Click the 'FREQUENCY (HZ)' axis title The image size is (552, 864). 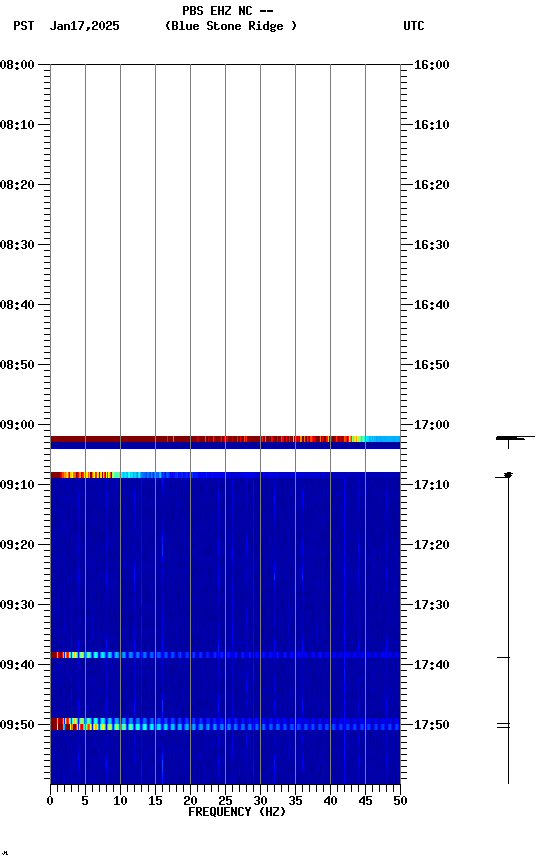(x=237, y=812)
